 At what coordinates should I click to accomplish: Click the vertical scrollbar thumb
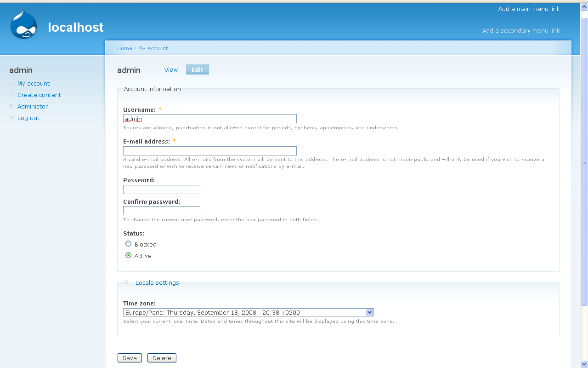coord(584,162)
